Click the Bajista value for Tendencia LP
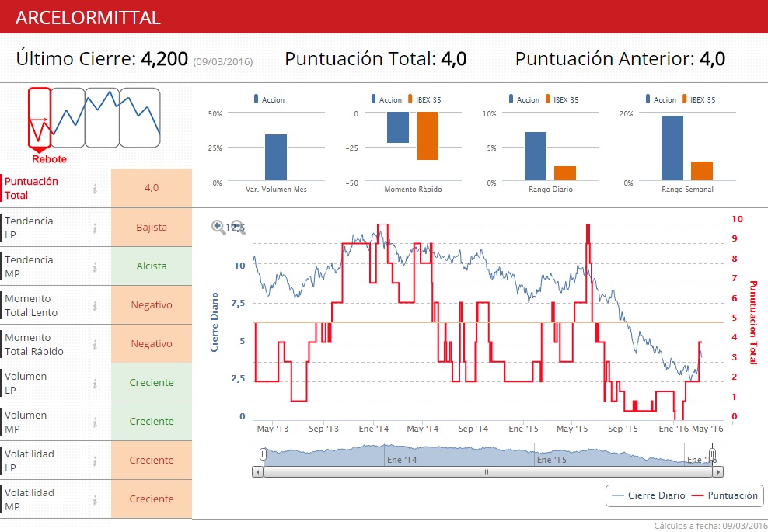Screen dimensions: 768x532 pyautogui.click(x=152, y=227)
